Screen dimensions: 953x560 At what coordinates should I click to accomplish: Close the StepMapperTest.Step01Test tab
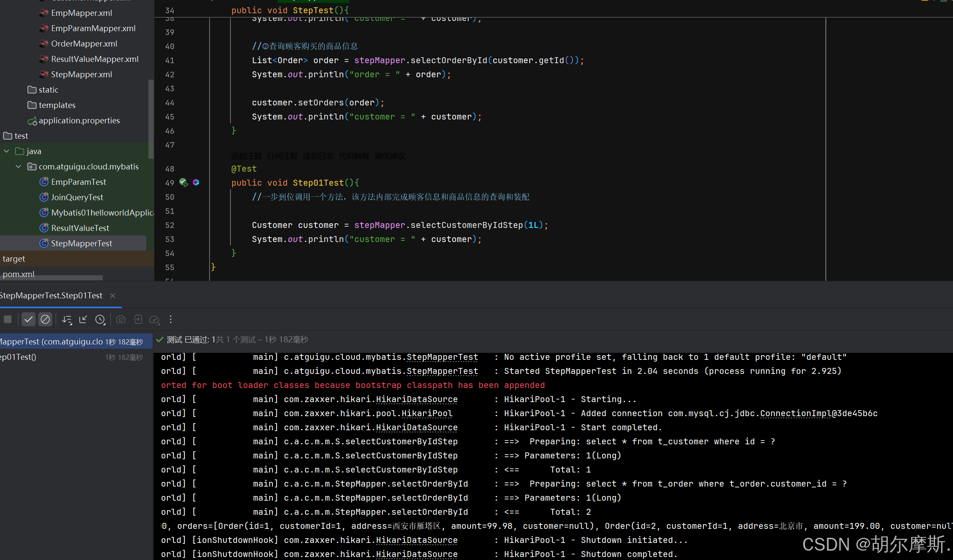[113, 296]
